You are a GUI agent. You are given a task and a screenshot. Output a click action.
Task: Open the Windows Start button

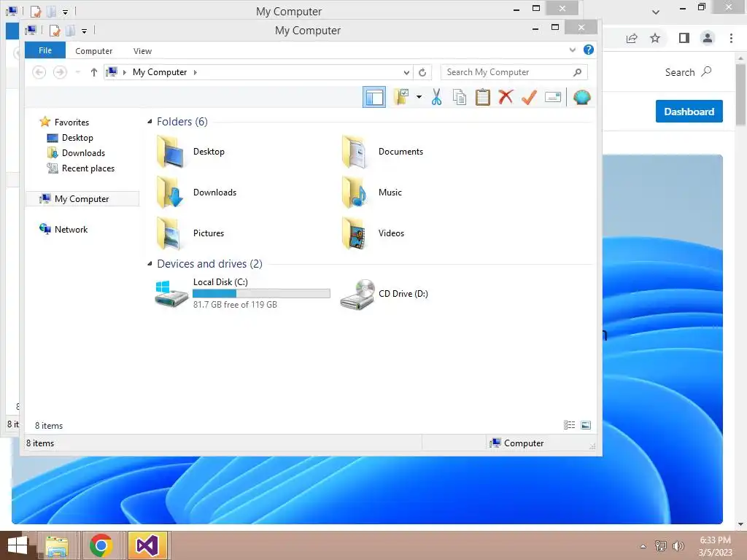pyautogui.click(x=18, y=545)
